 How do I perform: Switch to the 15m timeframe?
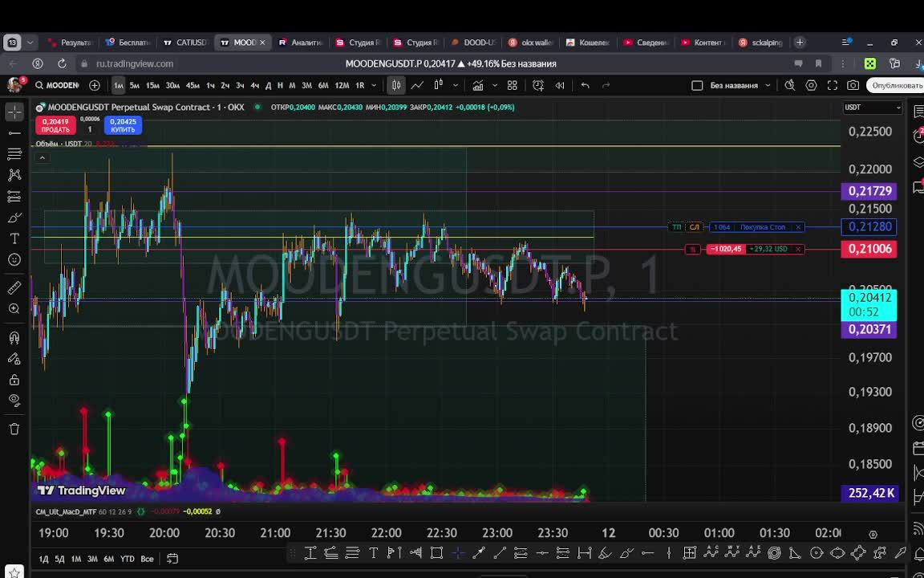[x=152, y=86]
